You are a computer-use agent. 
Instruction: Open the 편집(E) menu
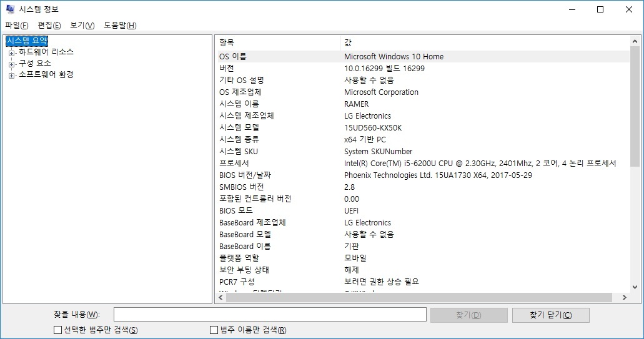pyautogui.click(x=49, y=25)
